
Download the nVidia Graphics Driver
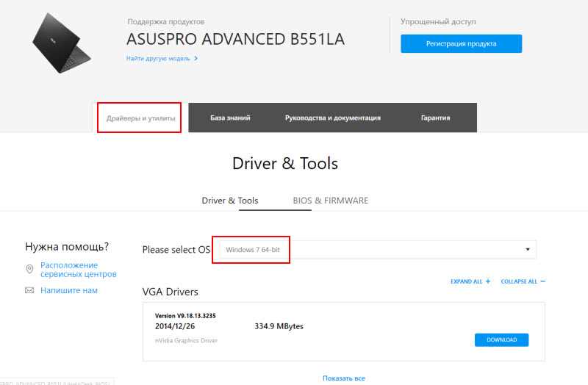click(x=501, y=339)
